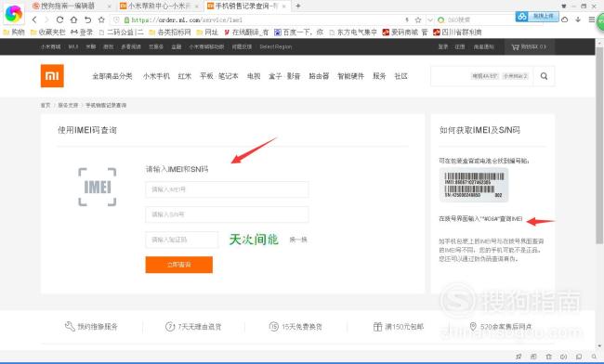Screen dimensions: 604x364
Task: Switch to 小米帮助中心 tab
Action: tap(159, 6)
